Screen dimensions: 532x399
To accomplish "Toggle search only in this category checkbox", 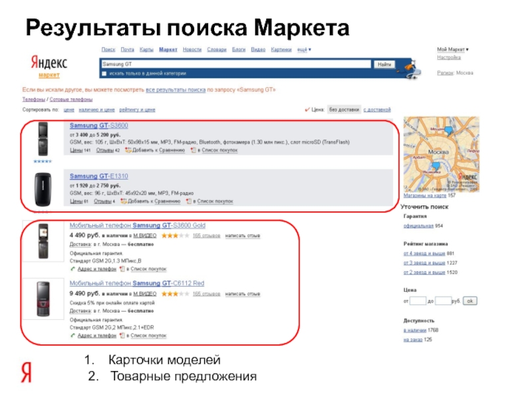I will point(104,73).
